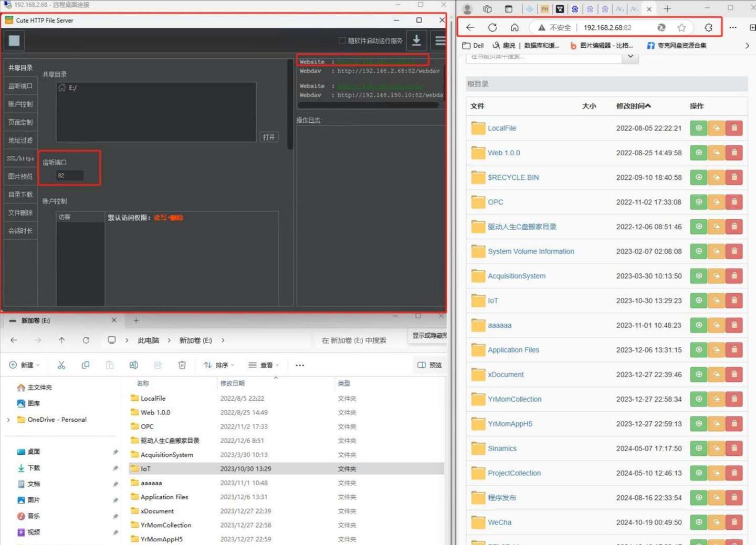Click the browser home icon
The width and height of the screenshot is (756, 545).
(514, 27)
